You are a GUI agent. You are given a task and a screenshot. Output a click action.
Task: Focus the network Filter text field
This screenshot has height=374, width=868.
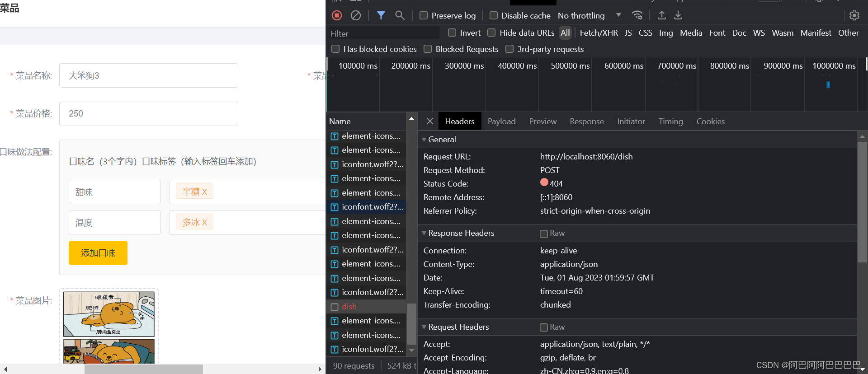point(383,33)
